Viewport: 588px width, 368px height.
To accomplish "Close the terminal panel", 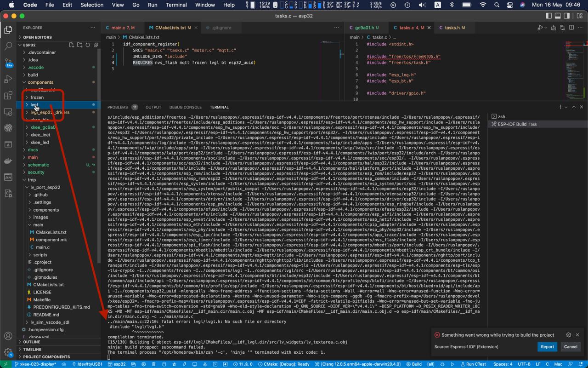I will (582, 107).
